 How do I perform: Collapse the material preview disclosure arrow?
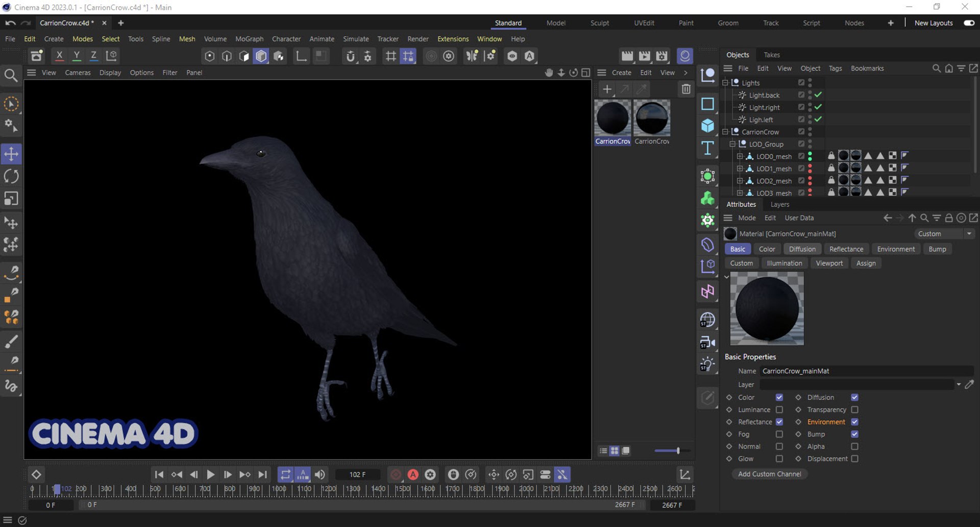click(727, 277)
